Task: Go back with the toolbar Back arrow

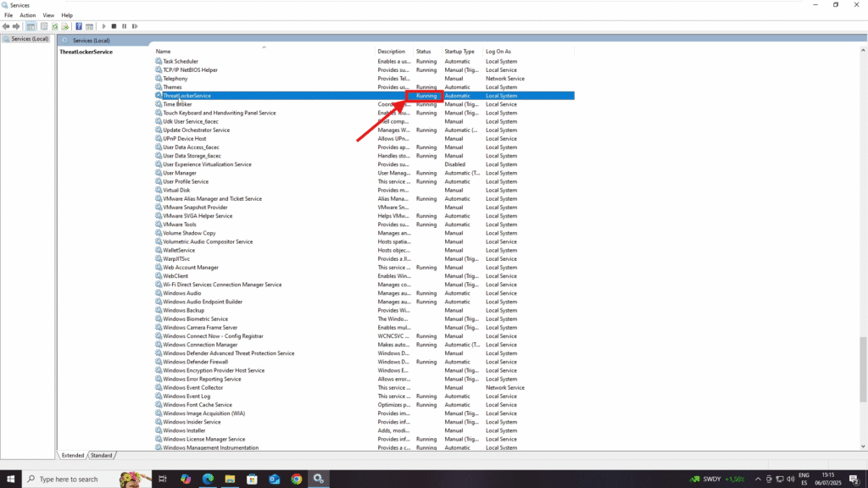Action: [6, 26]
